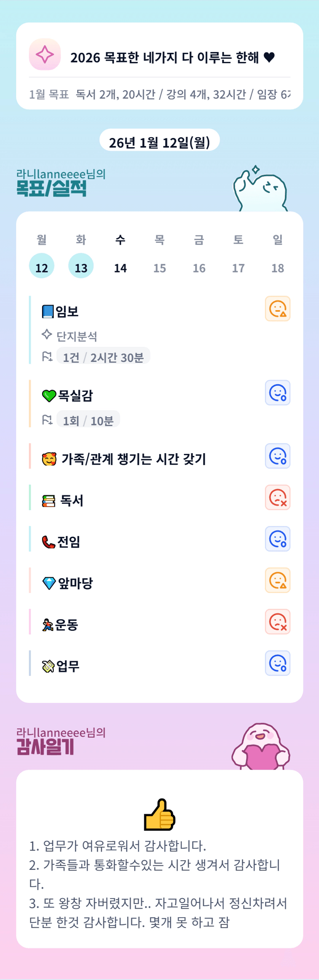
Task: Select Sunday 18 in the week calendar
Action: point(278,267)
